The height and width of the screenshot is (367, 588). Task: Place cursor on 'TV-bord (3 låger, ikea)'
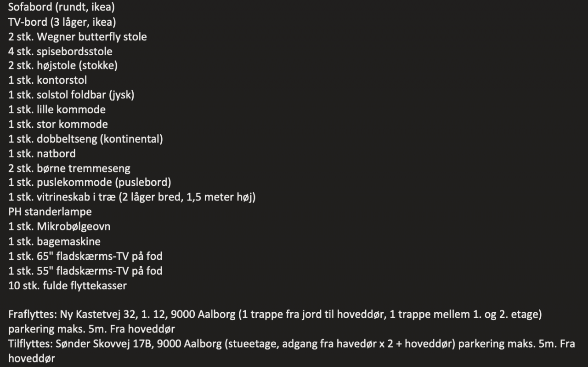(62, 22)
